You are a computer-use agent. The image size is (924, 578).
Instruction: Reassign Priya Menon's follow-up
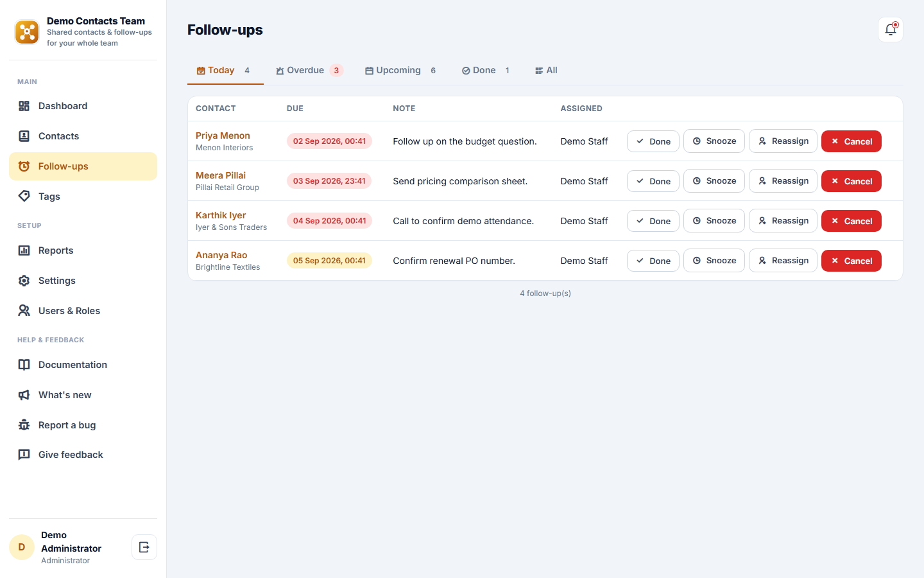pos(783,141)
